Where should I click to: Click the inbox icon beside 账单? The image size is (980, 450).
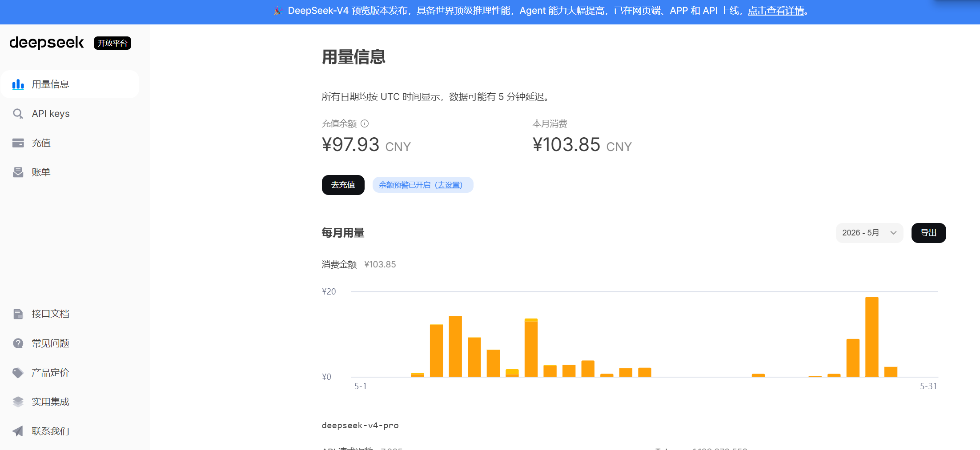click(x=18, y=172)
